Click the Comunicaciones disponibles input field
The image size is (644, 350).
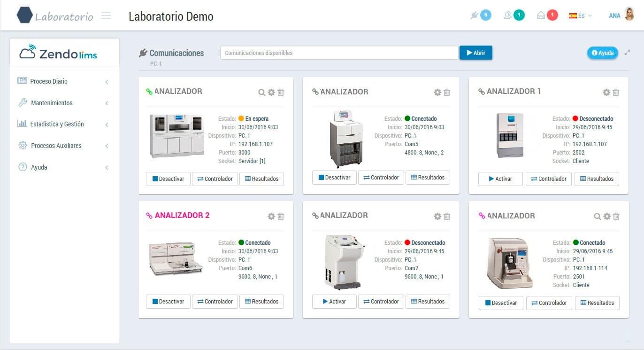point(339,53)
